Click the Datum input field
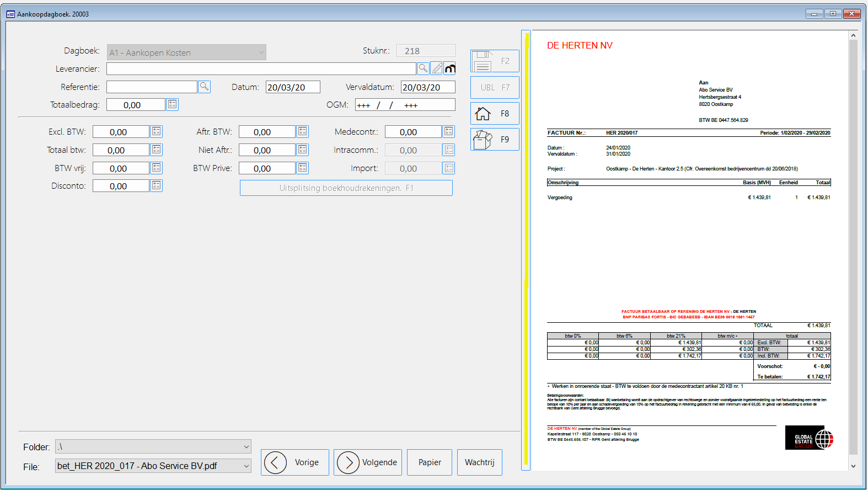The image size is (868, 490). pyautogui.click(x=292, y=87)
